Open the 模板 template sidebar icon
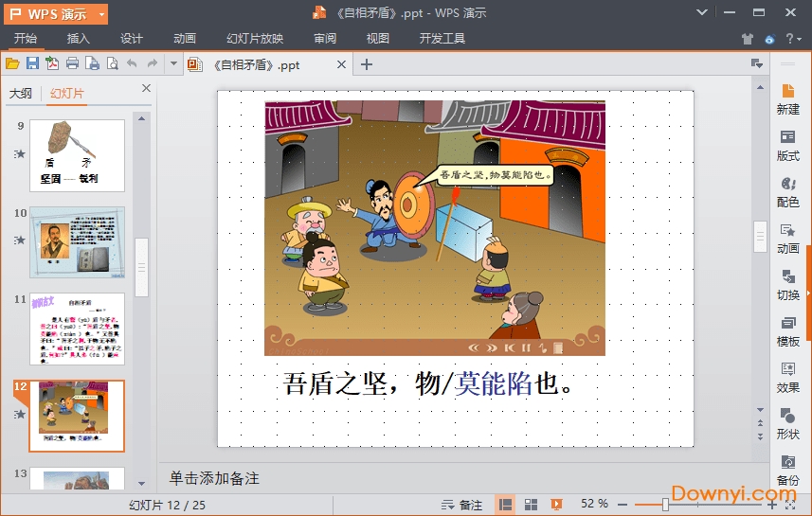This screenshot has width=812, height=516. coord(787,331)
